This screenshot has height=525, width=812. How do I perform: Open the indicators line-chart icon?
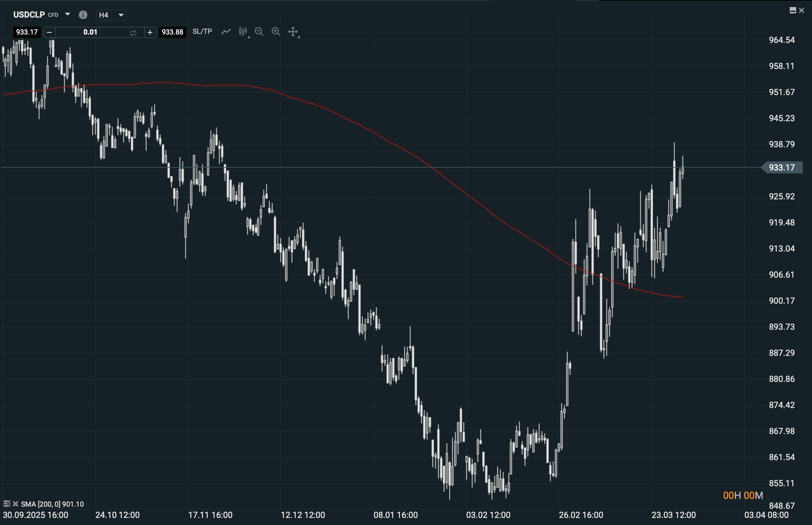tap(226, 32)
